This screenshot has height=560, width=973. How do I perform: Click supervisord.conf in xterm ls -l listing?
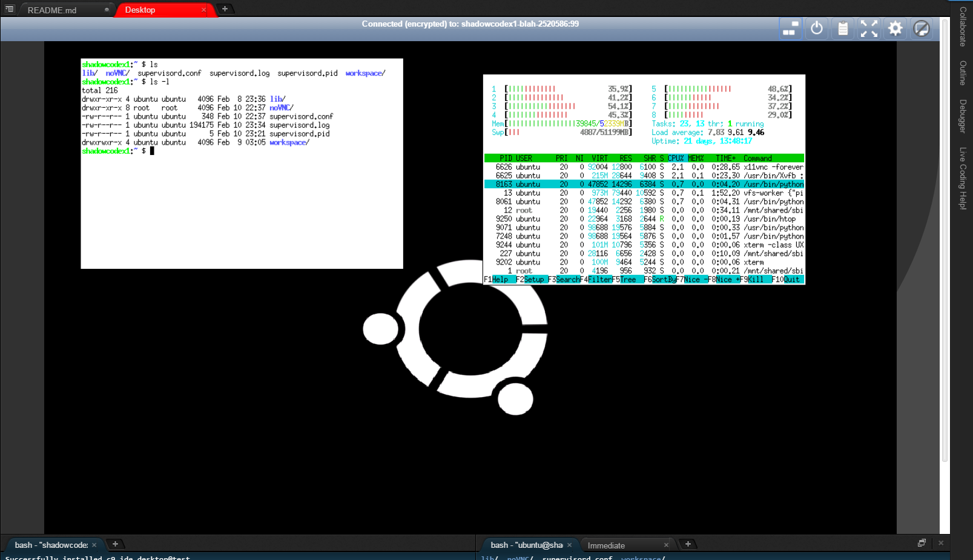(x=302, y=116)
